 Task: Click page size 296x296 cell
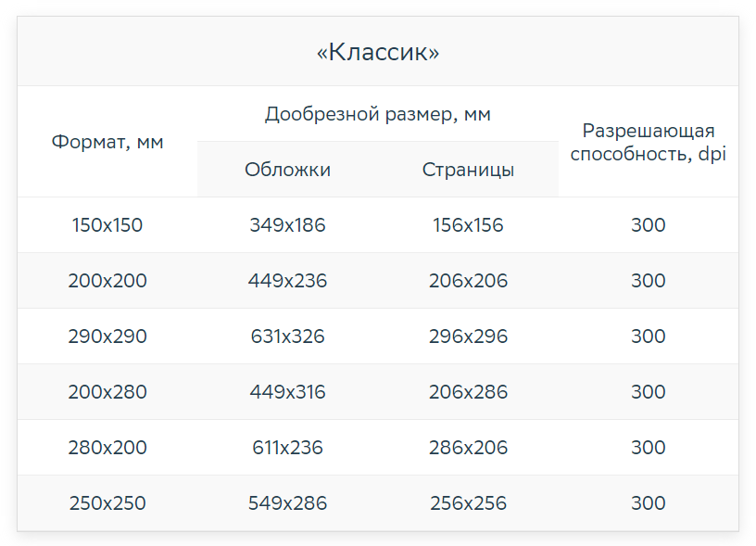point(468,336)
